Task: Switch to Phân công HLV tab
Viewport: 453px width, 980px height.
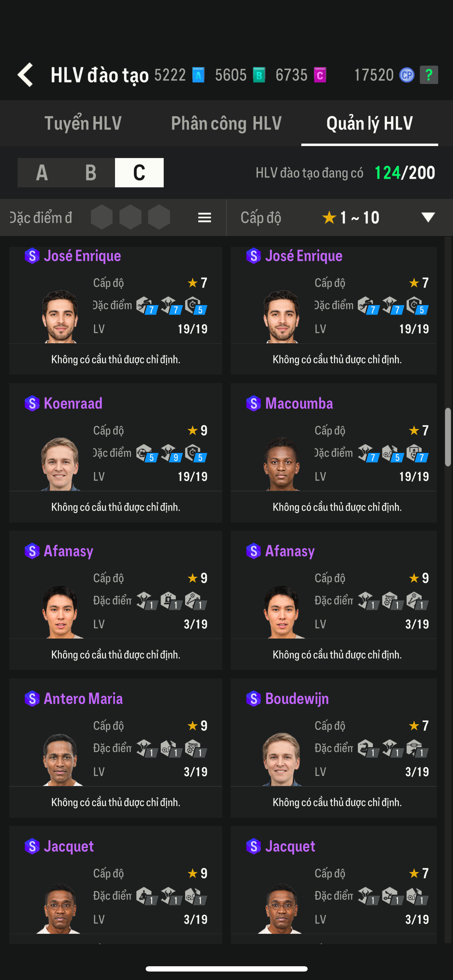Action: [226, 123]
